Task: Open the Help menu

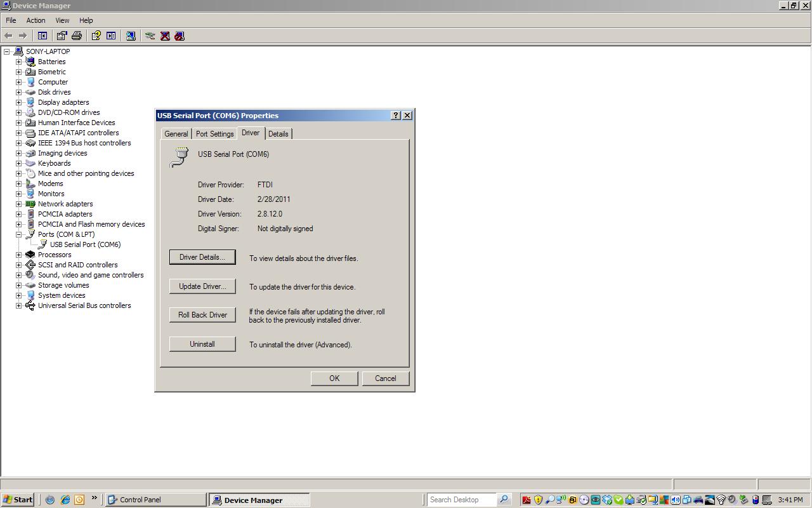Action: (x=86, y=20)
